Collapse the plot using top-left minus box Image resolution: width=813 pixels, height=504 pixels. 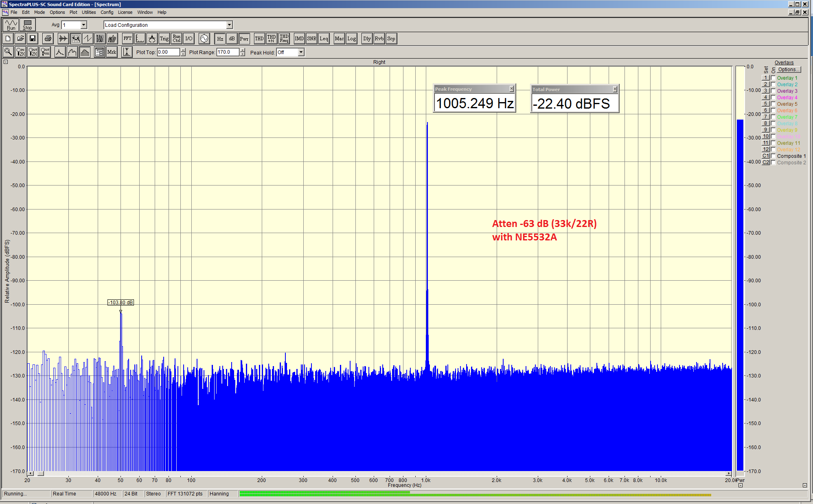[6, 62]
